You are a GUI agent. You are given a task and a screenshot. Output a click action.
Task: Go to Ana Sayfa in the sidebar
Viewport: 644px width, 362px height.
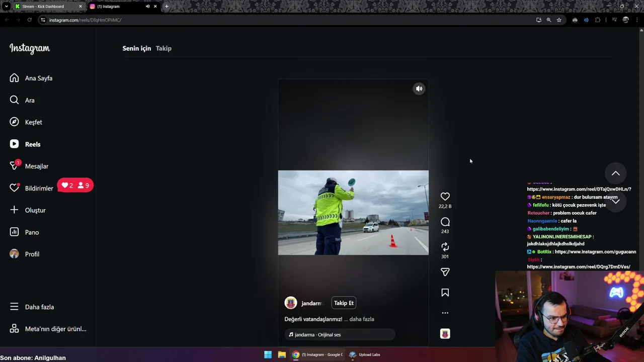click(31, 78)
